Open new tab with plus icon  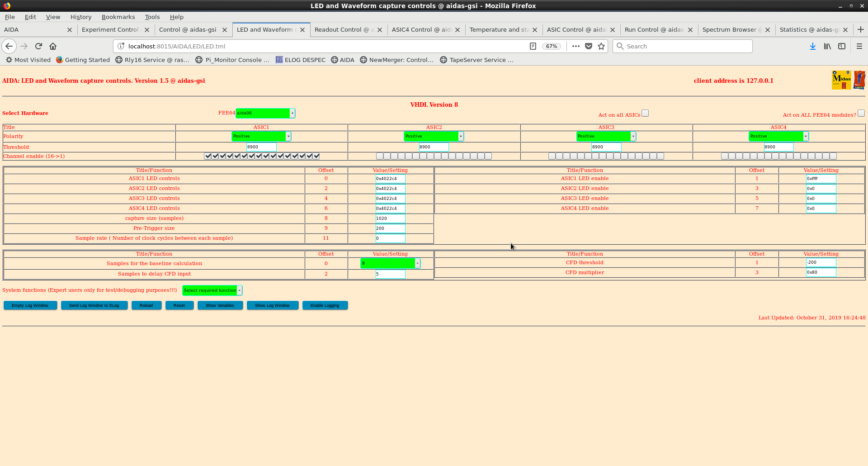click(860, 29)
